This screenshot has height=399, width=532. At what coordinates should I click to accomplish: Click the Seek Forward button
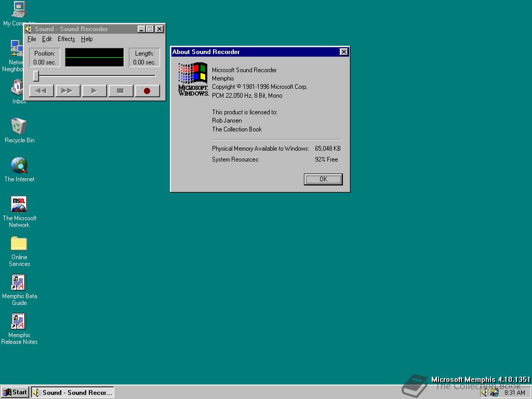pyautogui.click(x=67, y=90)
